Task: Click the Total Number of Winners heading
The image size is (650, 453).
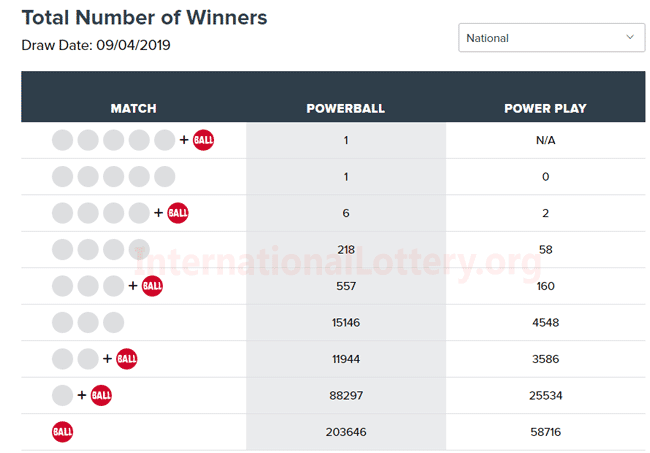Action: coord(144,18)
